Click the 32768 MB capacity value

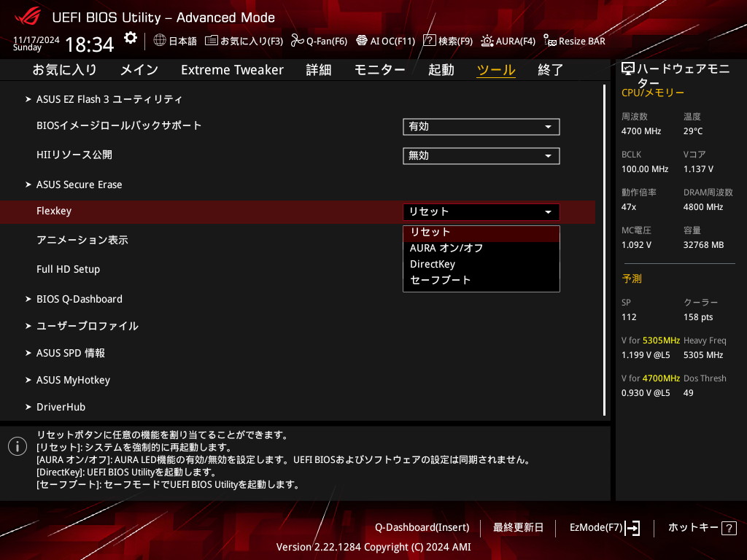(x=703, y=245)
